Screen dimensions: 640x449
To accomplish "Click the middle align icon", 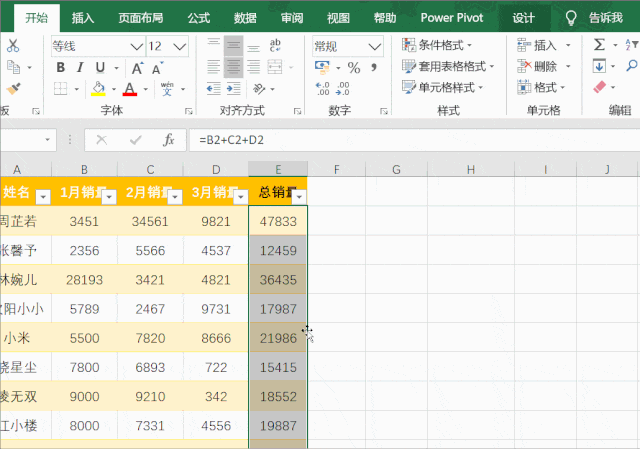I will click(x=233, y=45).
